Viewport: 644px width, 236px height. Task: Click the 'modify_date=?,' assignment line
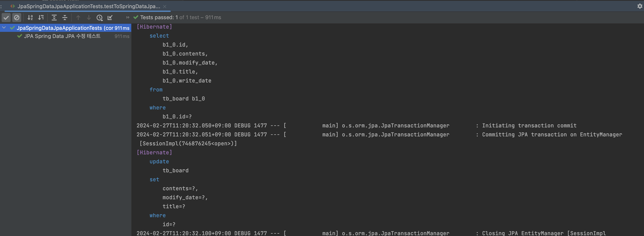coord(185,198)
